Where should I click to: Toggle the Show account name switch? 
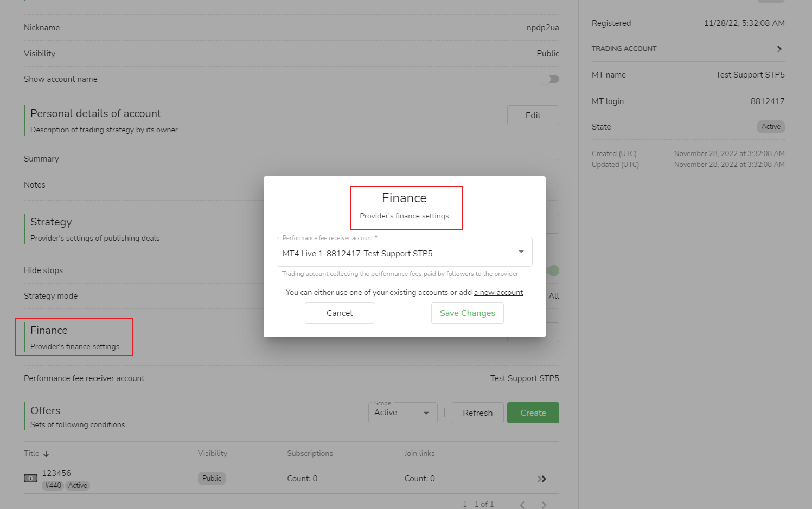[x=549, y=79]
